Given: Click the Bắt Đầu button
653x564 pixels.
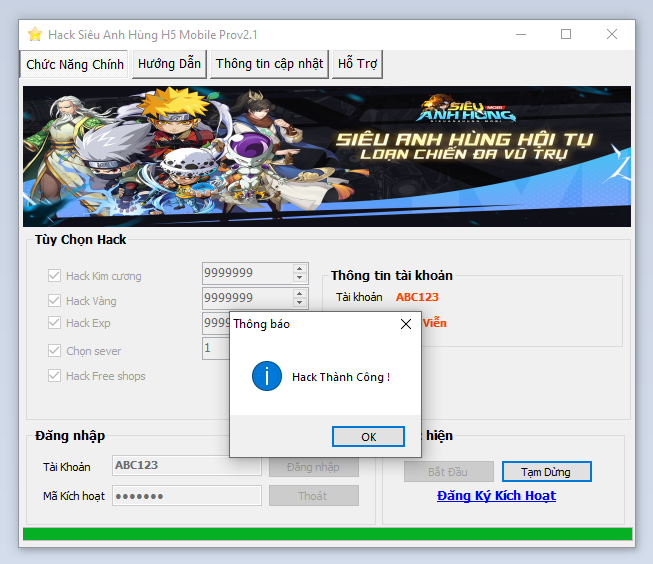Looking at the screenshot, I should pyautogui.click(x=449, y=472).
